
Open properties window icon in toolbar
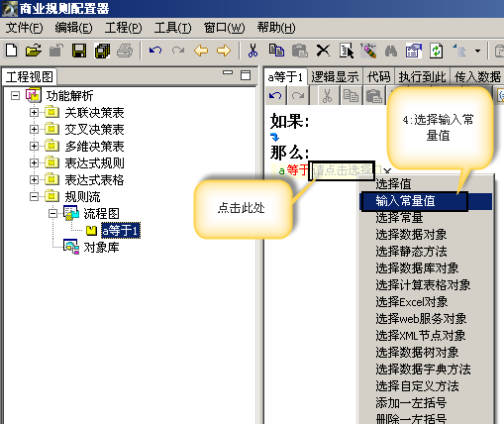click(414, 51)
